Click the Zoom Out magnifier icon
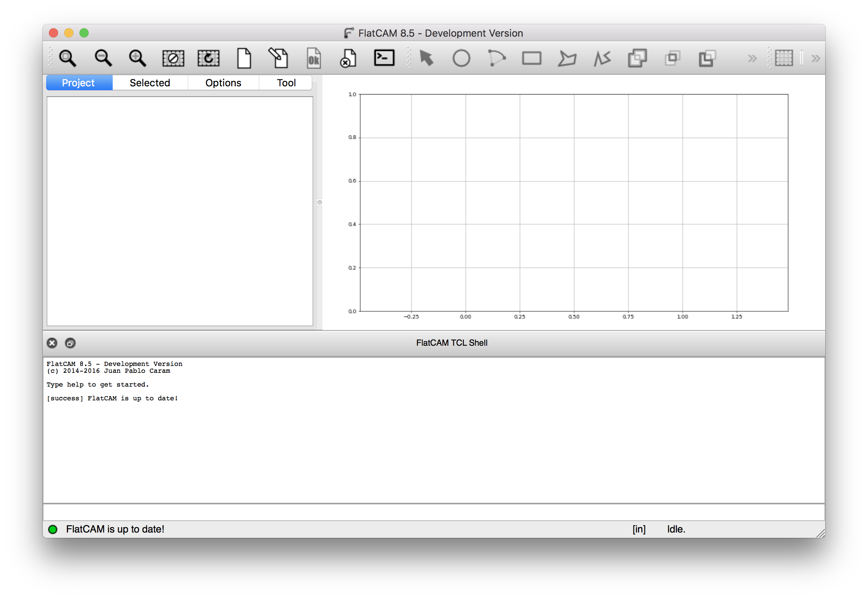868x599 pixels. (103, 58)
